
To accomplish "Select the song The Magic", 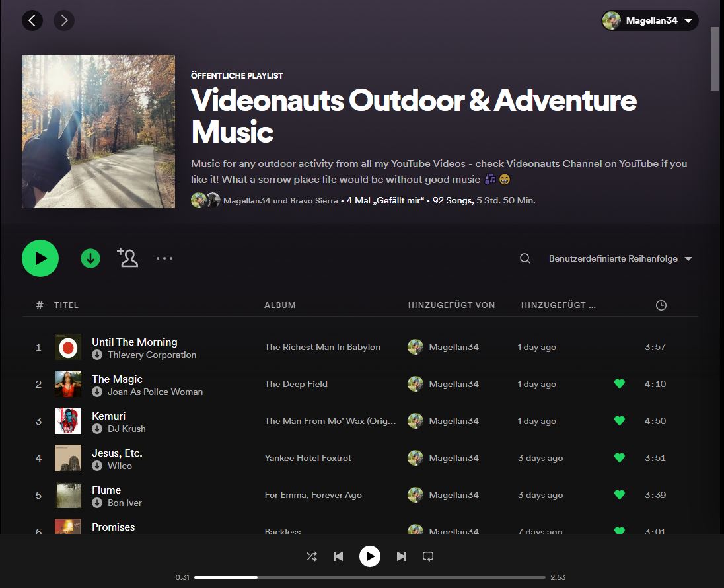I will 118,379.
